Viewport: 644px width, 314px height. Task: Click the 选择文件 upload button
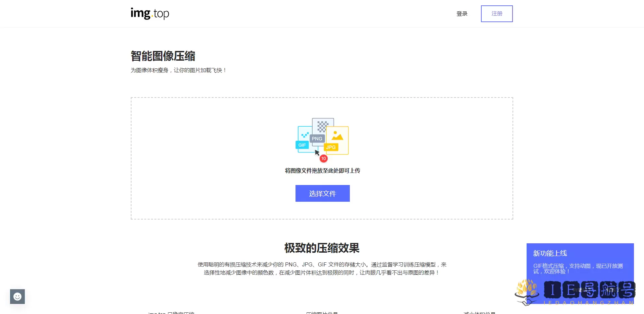[x=322, y=193]
